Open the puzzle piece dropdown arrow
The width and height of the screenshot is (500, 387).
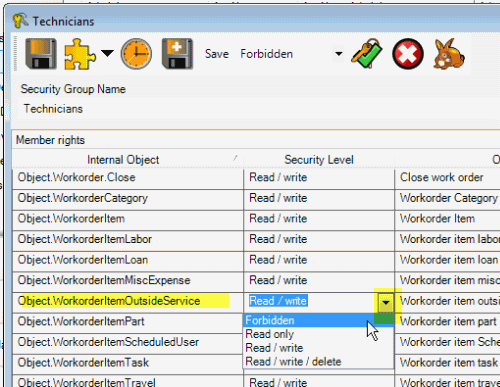click(x=107, y=53)
